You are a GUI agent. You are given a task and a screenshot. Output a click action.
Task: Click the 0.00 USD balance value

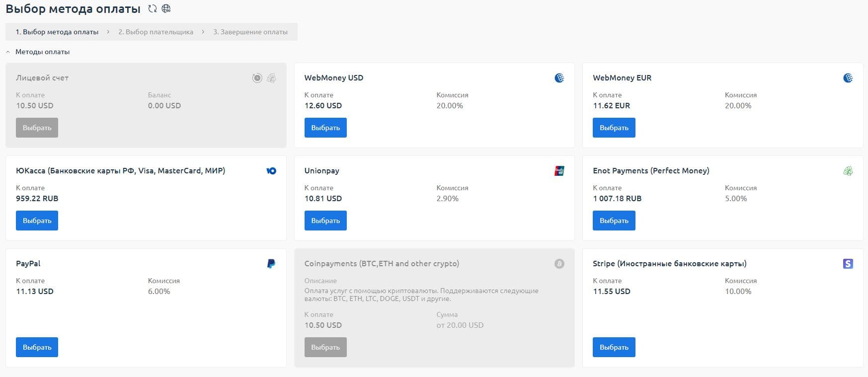click(x=164, y=106)
